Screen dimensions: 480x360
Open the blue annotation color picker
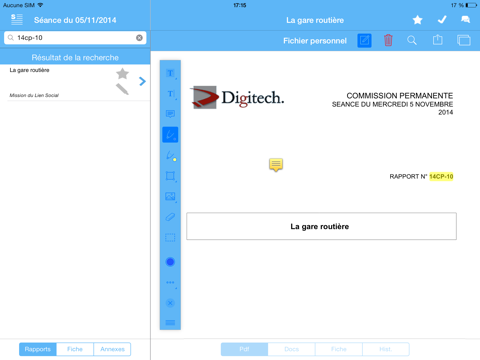[170, 262]
